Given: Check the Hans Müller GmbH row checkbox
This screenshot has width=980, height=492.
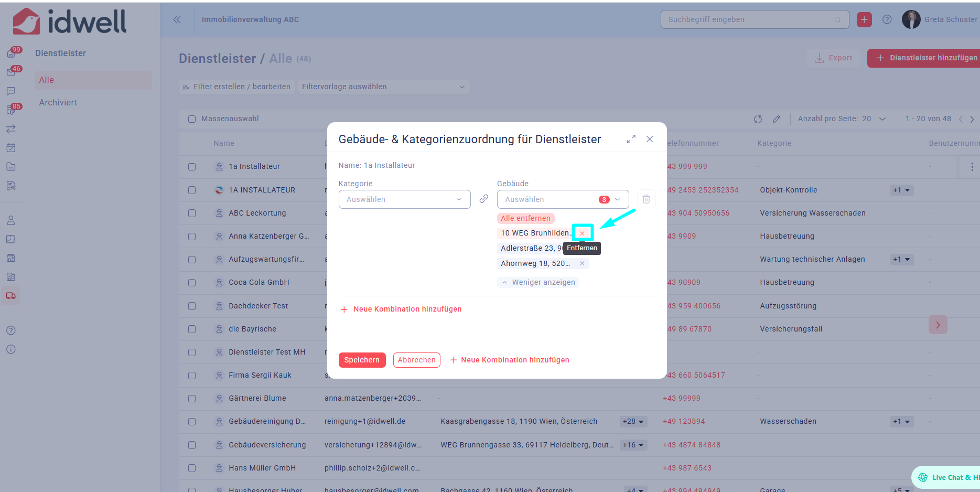Looking at the screenshot, I should pyautogui.click(x=192, y=468).
